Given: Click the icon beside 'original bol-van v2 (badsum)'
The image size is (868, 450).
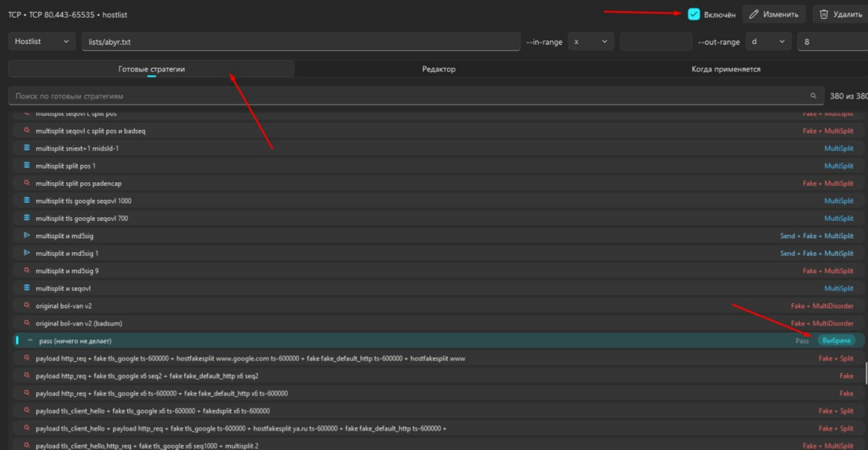Looking at the screenshot, I should click(26, 323).
